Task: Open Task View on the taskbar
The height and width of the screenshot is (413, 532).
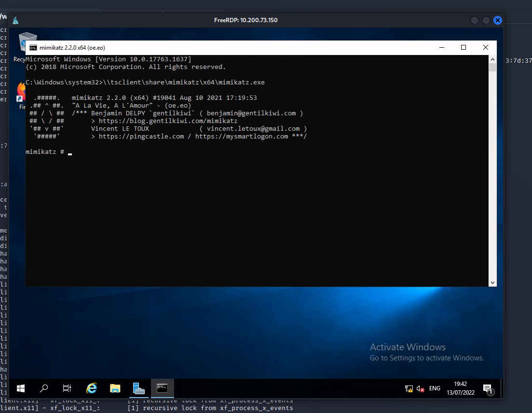Action: (67, 388)
